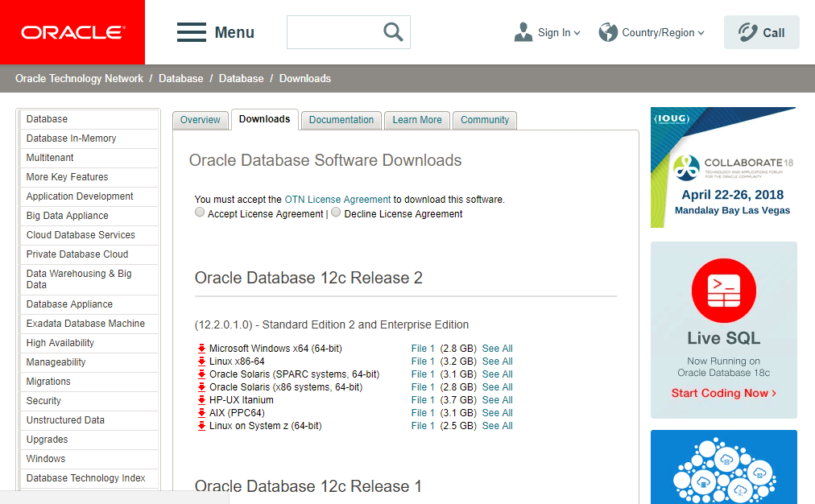Click See All for AIX (PPC64)

pos(498,413)
